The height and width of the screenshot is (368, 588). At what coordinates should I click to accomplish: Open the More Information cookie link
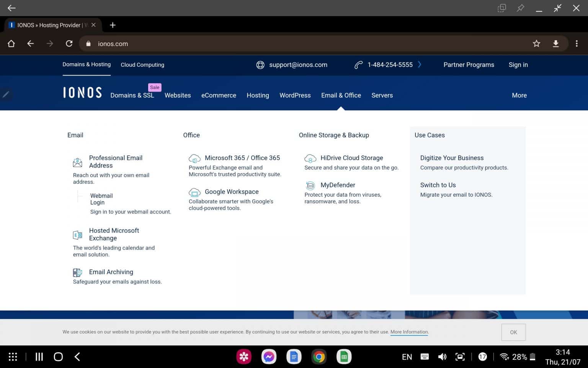coord(409,332)
